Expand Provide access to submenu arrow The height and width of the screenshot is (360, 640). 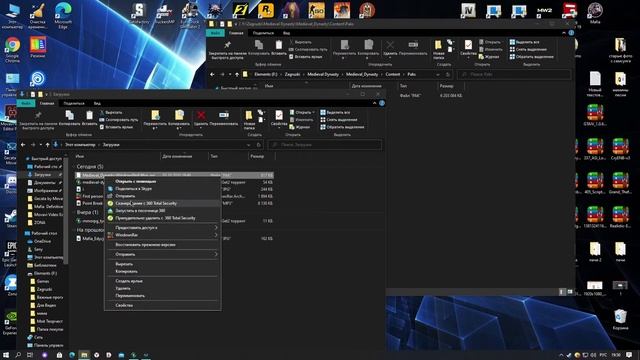216,227
